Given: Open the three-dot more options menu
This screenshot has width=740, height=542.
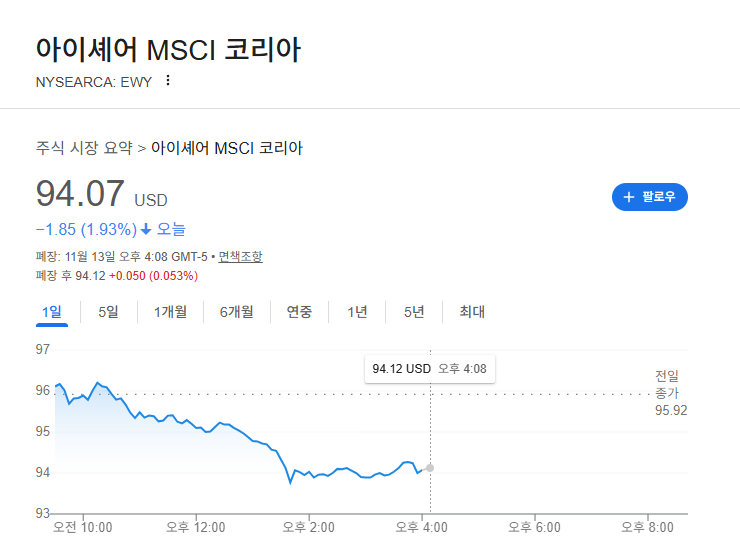Looking at the screenshot, I should pos(168,80).
